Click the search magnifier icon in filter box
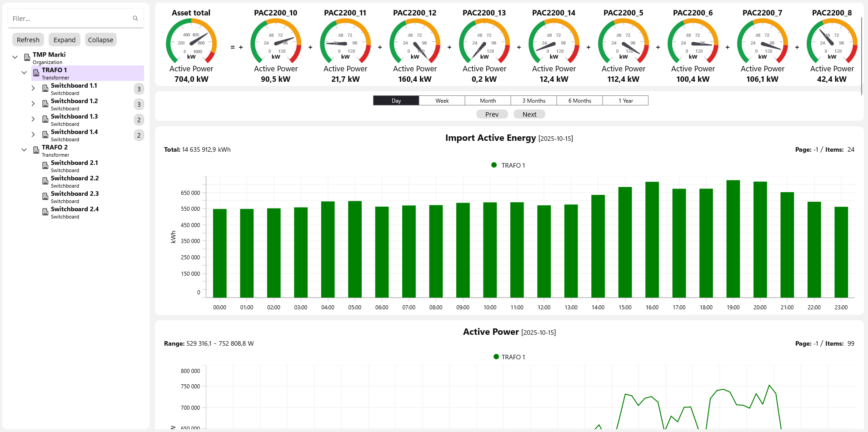 tap(135, 19)
